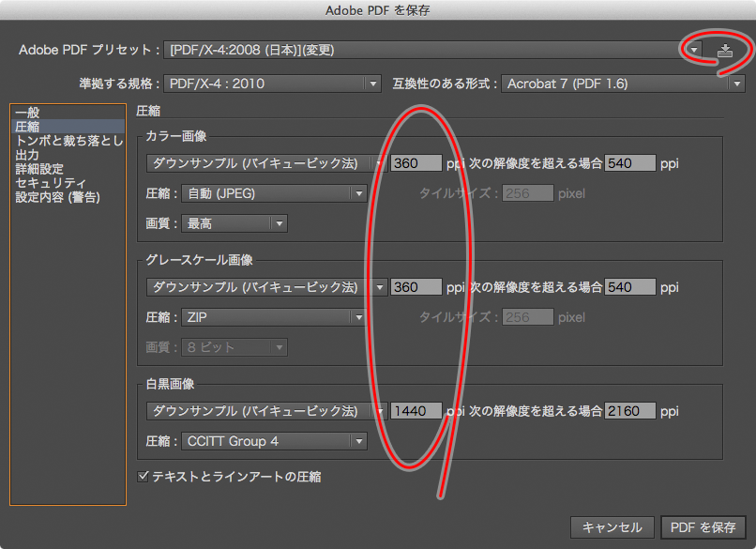This screenshot has width=756, height=549.
Task: Select 圧縮 in the category list
Action: [27, 127]
